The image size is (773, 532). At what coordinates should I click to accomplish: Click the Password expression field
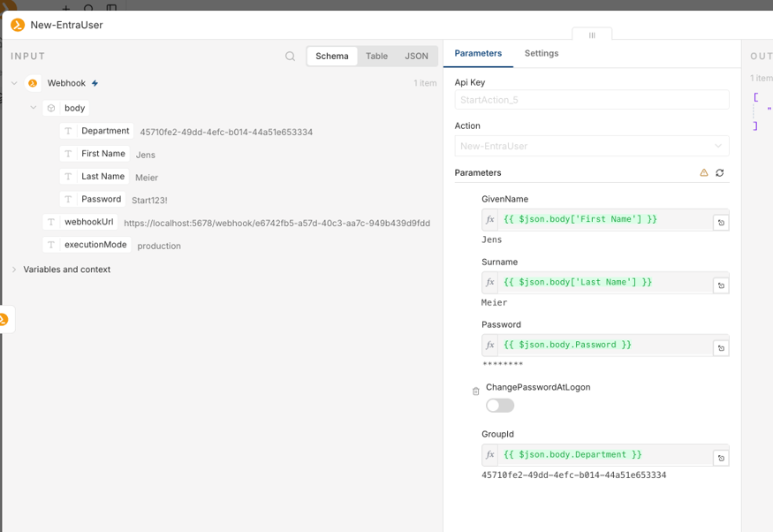(605, 345)
